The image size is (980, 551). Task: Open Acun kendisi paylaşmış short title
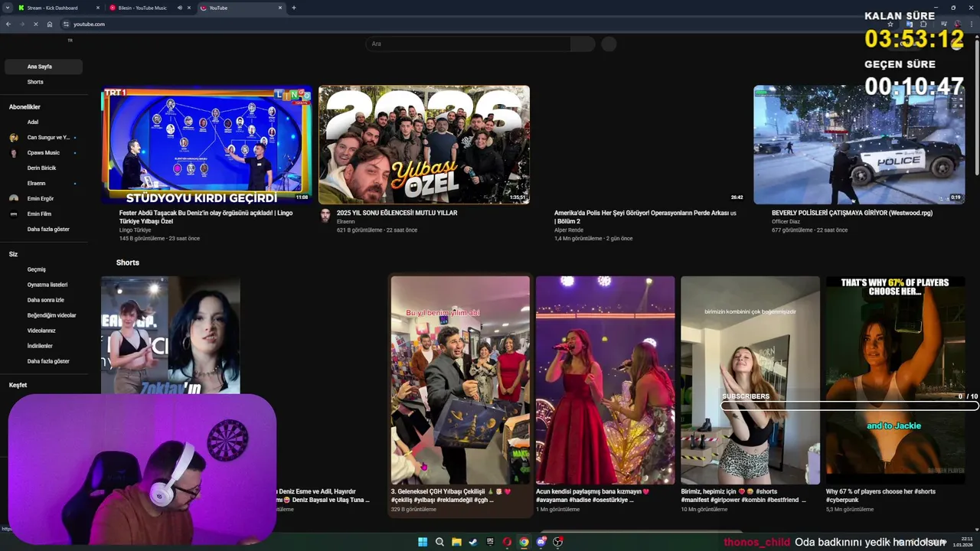pos(593,495)
